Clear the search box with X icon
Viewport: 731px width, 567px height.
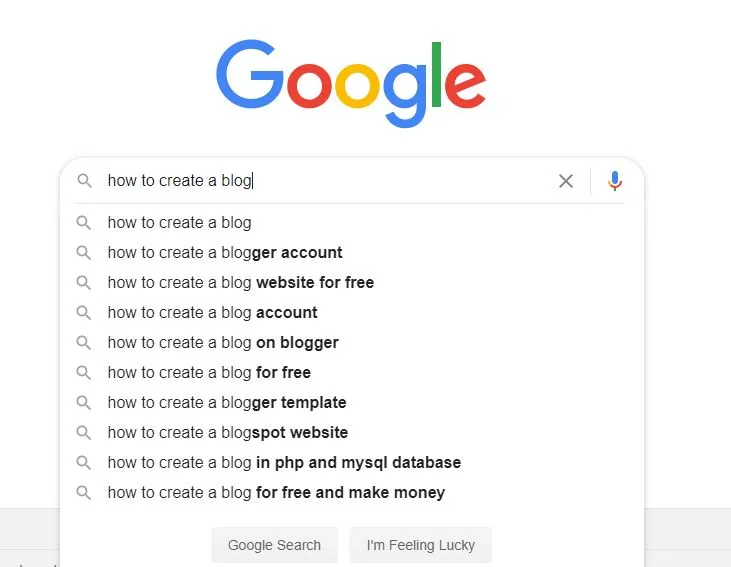566,181
